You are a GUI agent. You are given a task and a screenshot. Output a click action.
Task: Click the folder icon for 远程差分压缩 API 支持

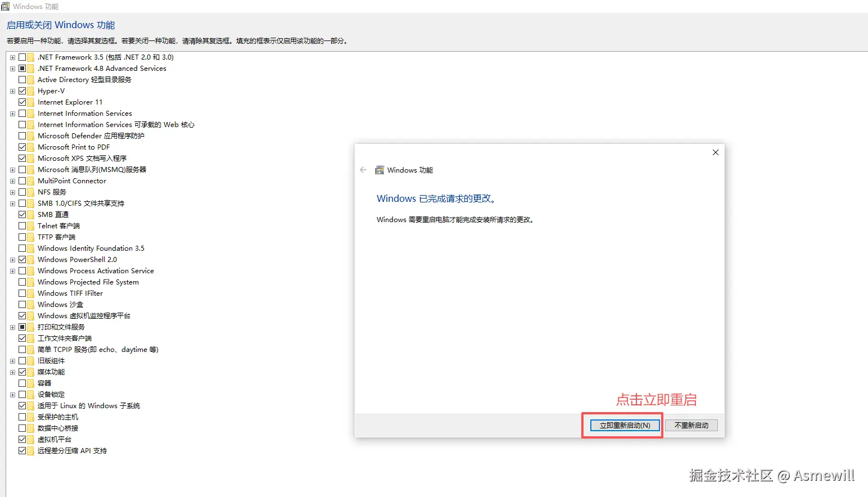pyautogui.click(x=30, y=451)
